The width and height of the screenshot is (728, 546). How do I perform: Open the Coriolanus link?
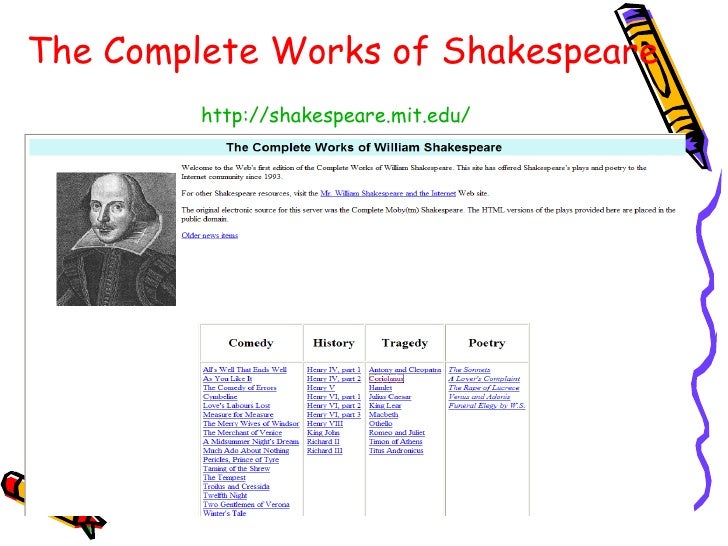[x=386, y=378]
